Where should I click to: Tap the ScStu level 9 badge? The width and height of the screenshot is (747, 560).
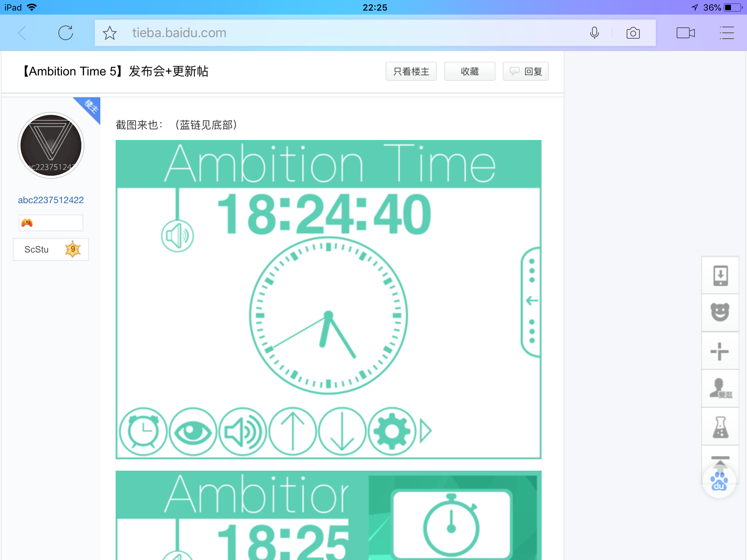(x=51, y=249)
